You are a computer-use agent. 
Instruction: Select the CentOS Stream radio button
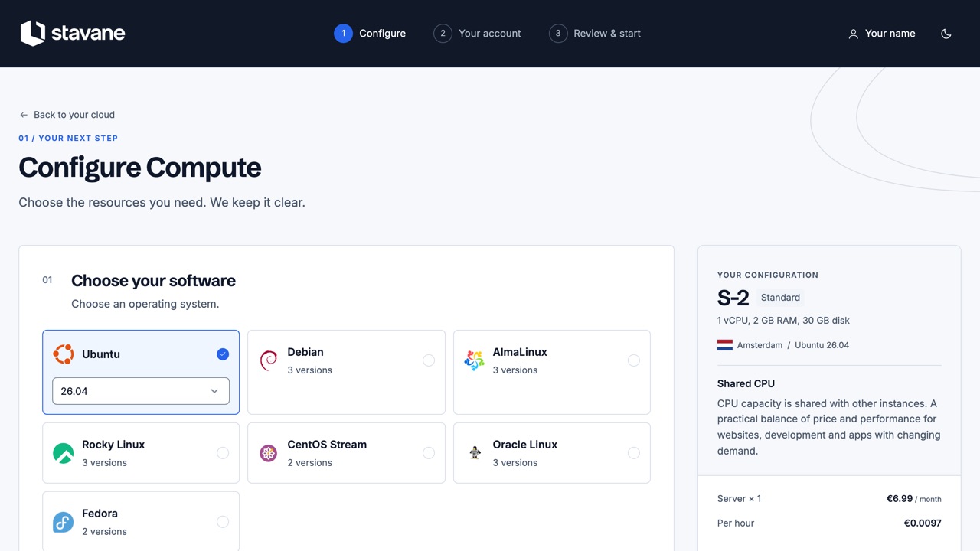(x=429, y=453)
